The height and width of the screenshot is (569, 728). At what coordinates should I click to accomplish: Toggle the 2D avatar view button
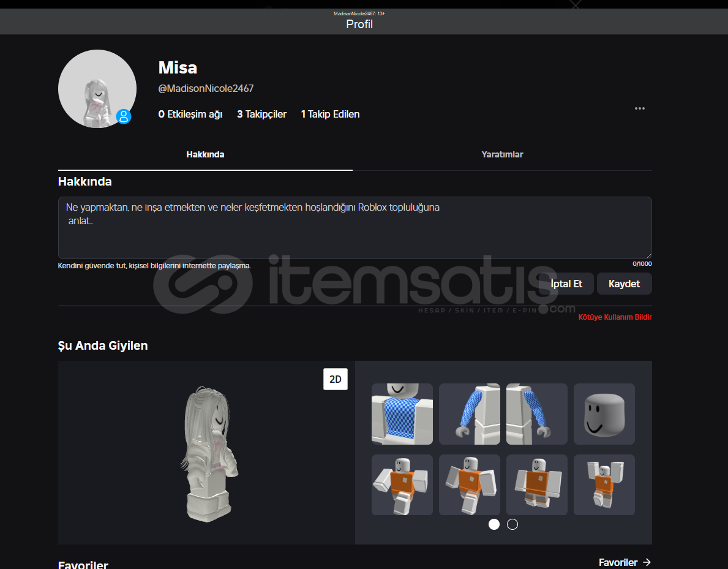(x=335, y=379)
